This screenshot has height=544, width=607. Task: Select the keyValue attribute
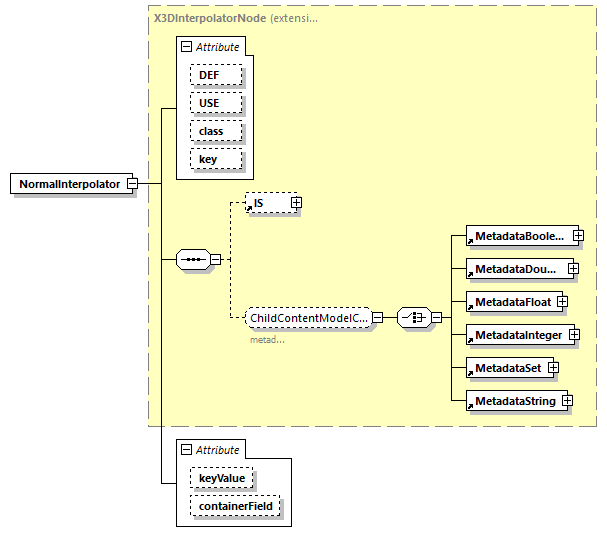tap(222, 479)
